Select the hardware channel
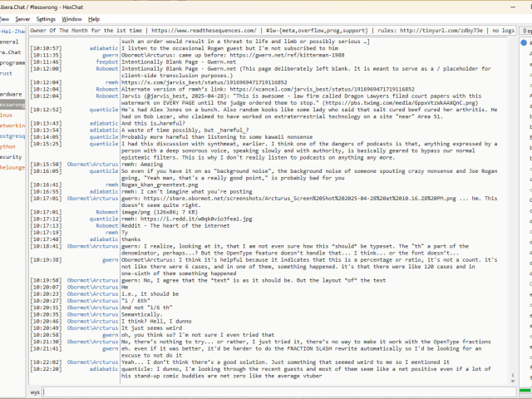Image resolution: width=532 pixels, height=399 pixels. [x=12, y=95]
